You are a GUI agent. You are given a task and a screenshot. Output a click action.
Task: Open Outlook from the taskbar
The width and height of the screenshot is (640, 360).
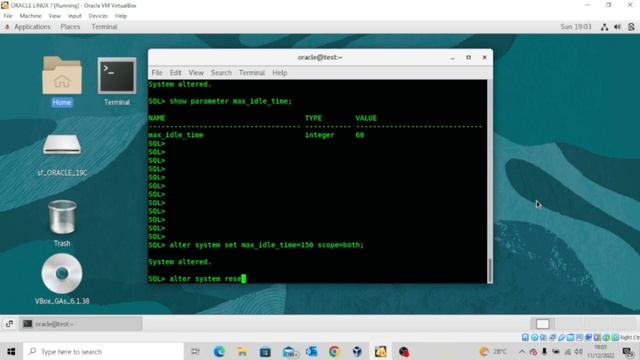tap(312, 351)
